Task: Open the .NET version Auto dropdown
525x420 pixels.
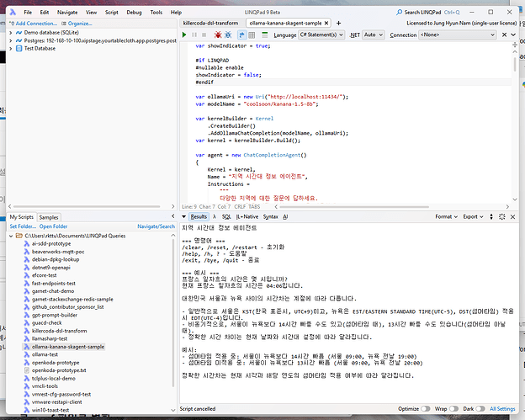Action: click(373, 35)
